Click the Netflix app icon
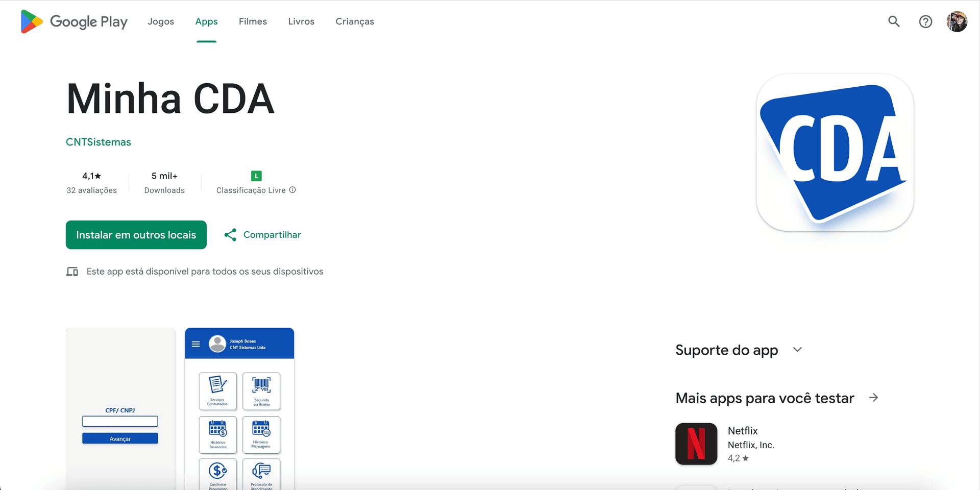 pos(696,444)
